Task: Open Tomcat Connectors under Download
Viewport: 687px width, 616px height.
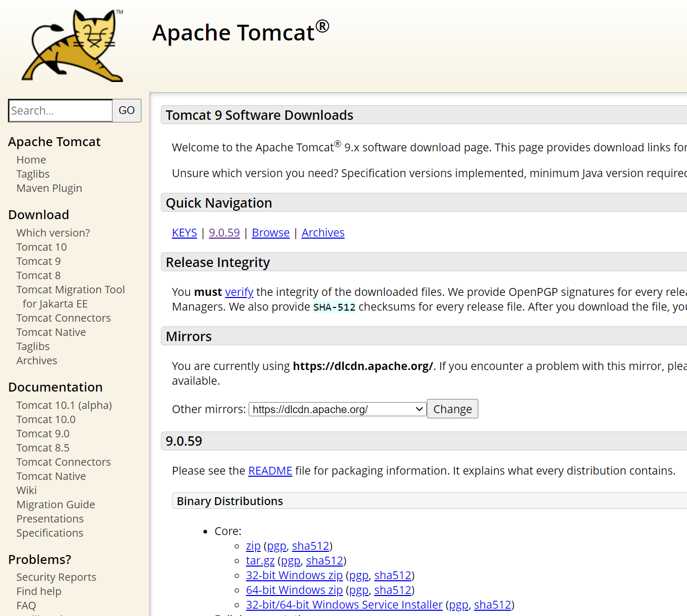Action: (x=64, y=318)
